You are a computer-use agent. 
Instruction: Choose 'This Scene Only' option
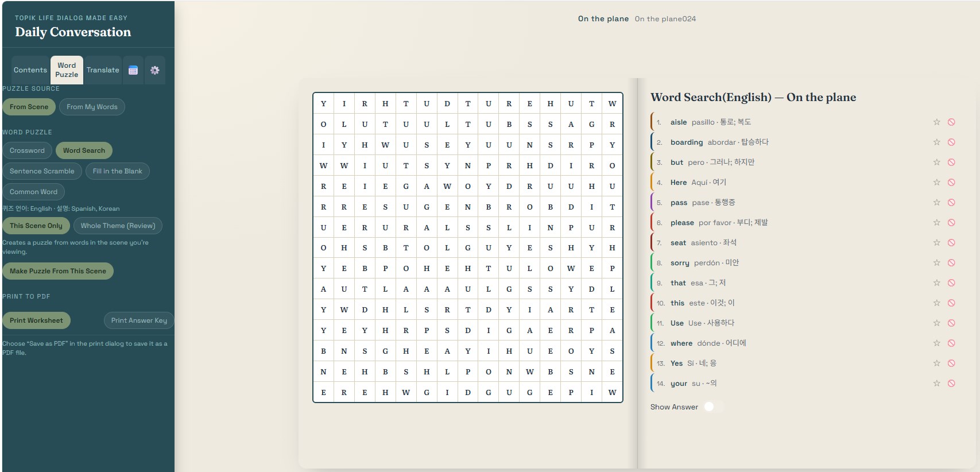(36, 226)
